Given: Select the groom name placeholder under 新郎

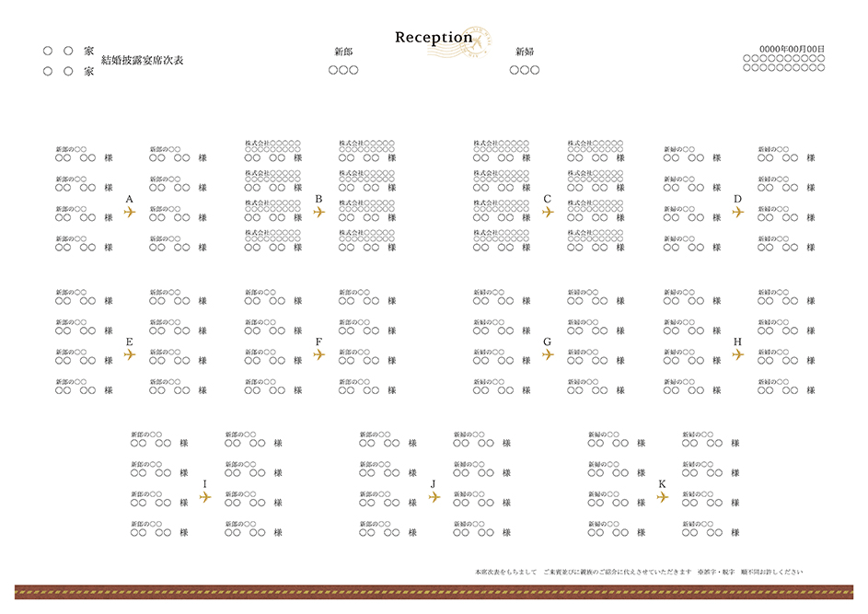Looking at the screenshot, I should pyautogui.click(x=342, y=70).
